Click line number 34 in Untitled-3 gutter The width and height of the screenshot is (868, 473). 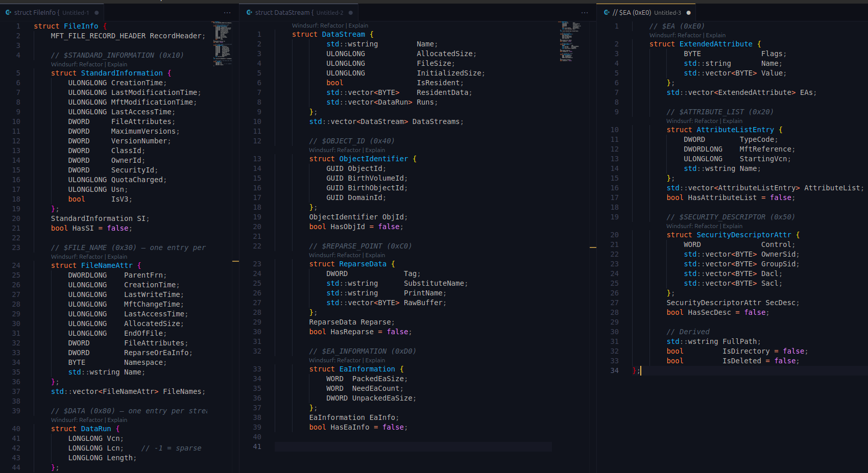pos(614,370)
